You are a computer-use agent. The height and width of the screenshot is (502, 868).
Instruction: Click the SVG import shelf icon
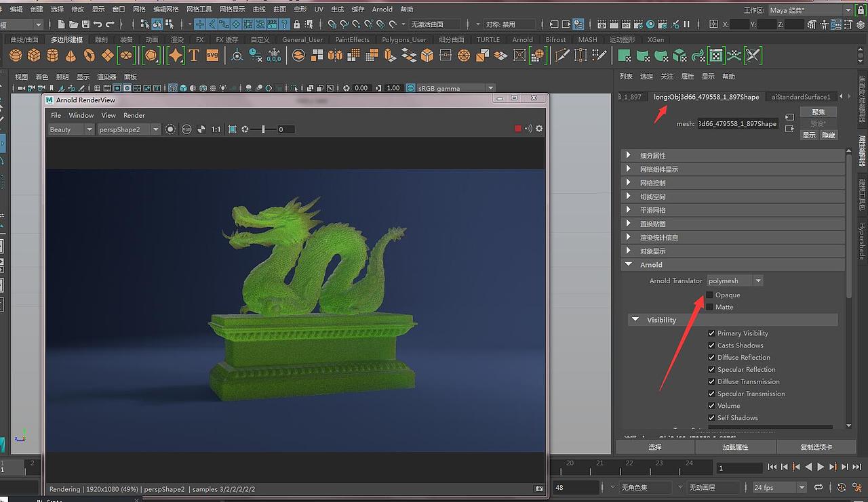point(212,55)
